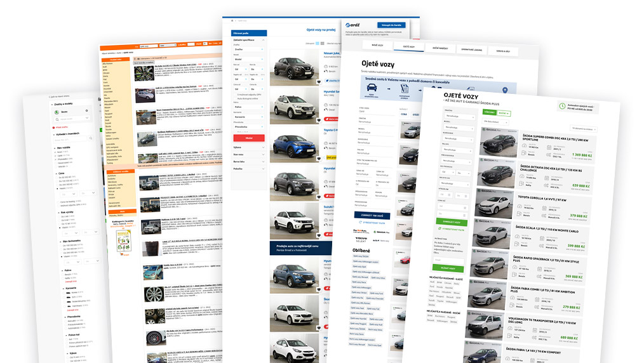This screenshot has width=644, height=363.
Task: Open the Toyota Corolla 1,6 VVTi listing title
Action: point(542,199)
